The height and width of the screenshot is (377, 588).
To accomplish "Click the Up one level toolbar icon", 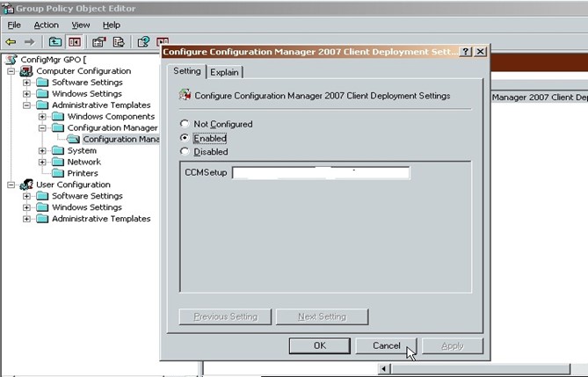I will click(x=55, y=41).
